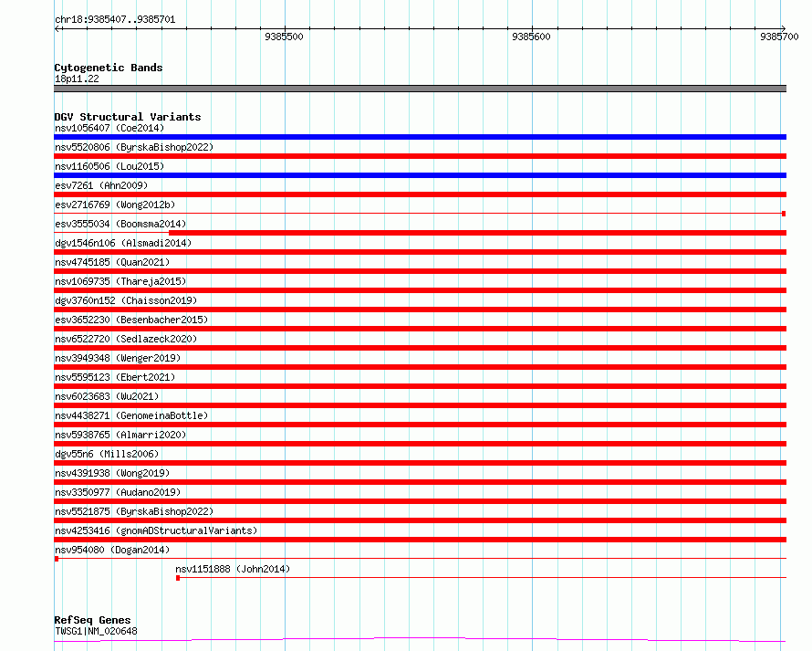Open variant esv3555034 (Boomsma2014)
The width and height of the screenshot is (812, 651).
click(x=120, y=224)
